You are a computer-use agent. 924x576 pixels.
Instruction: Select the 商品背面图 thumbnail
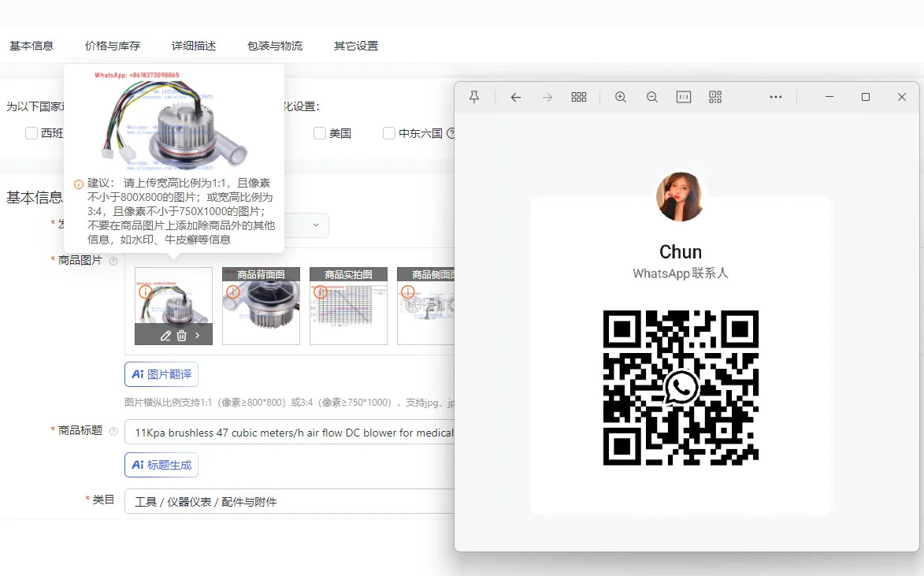point(261,306)
